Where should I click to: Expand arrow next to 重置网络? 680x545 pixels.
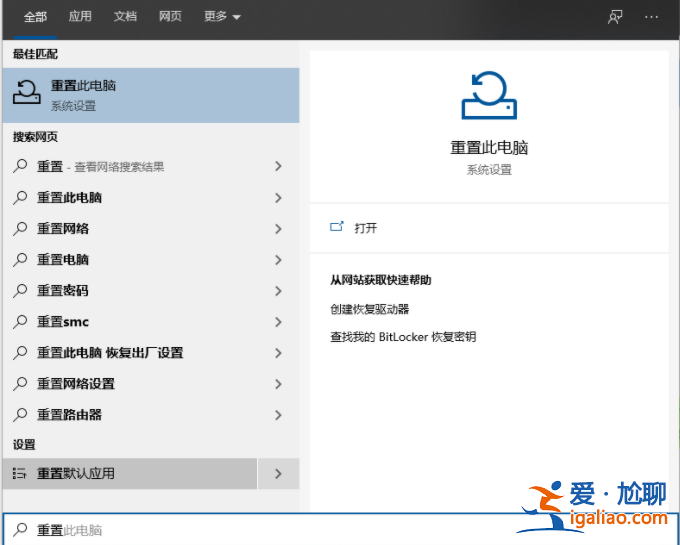(x=278, y=228)
